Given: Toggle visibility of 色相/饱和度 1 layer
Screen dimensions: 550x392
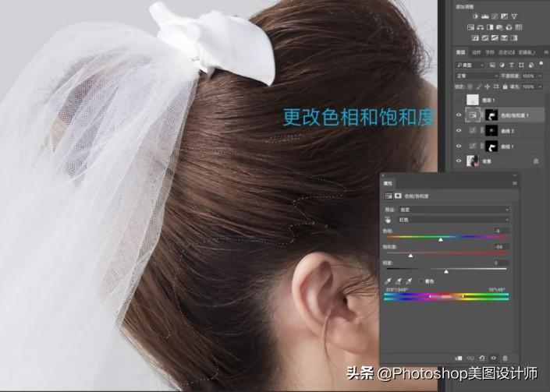Looking at the screenshot, I should click(x=458, y=115).
